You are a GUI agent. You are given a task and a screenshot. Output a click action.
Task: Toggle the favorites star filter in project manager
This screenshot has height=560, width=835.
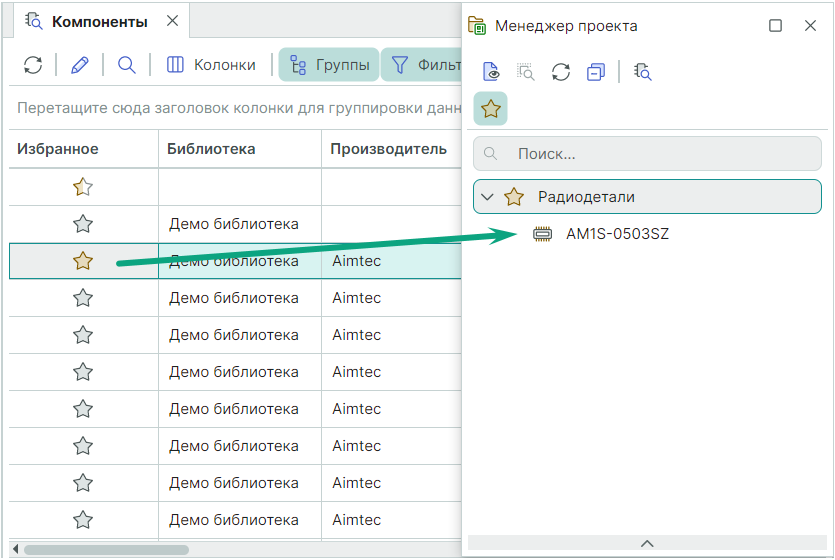click(491, 108)
